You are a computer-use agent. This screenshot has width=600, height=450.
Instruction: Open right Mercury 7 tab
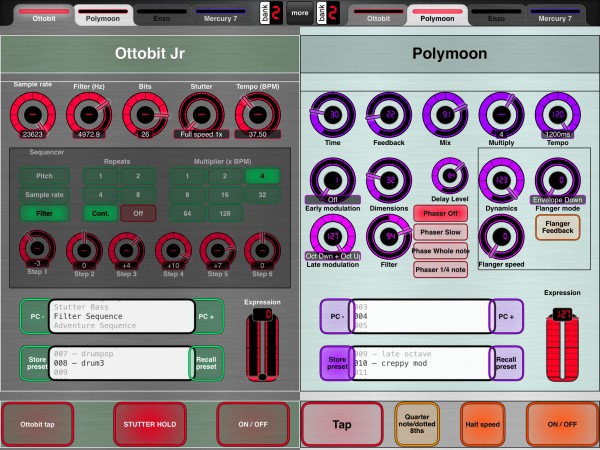point(555,16)
